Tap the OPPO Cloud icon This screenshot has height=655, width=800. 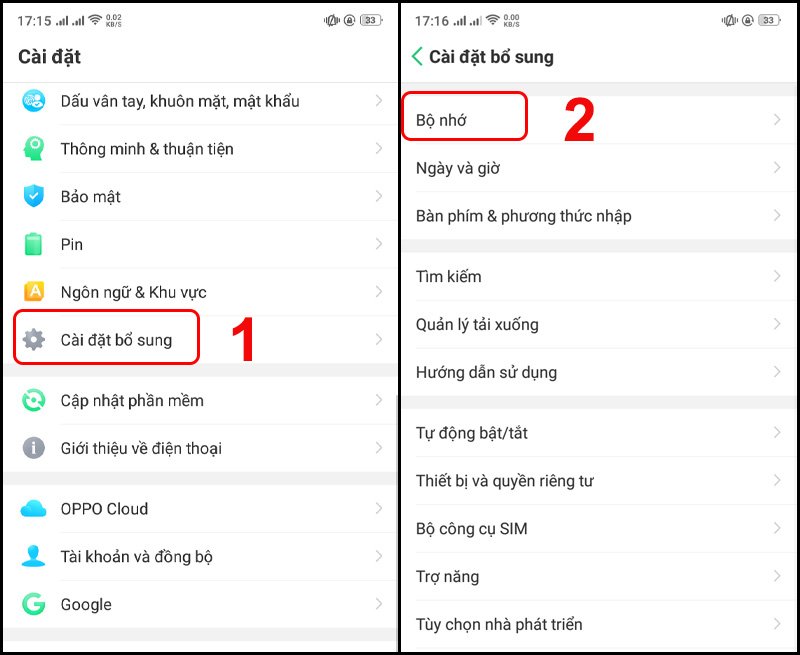[34, 509]
